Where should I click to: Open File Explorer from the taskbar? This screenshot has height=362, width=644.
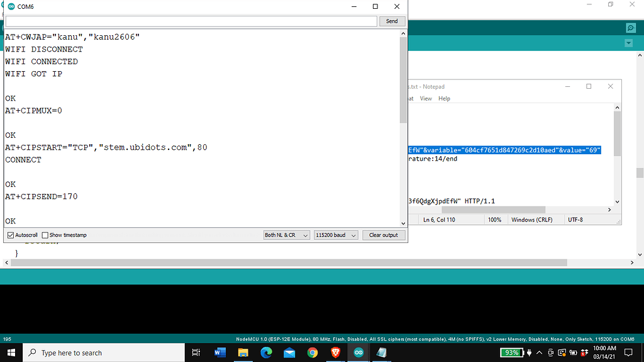(x=243, y=353)
